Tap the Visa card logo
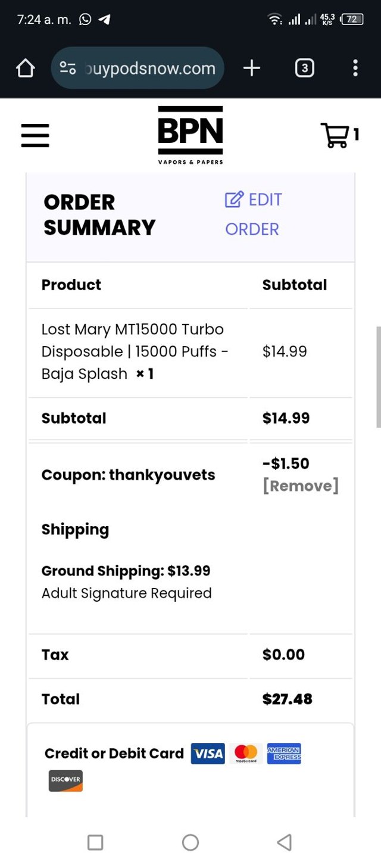The width and height of the screenshot is (381, 868). (x=208, y=754)
